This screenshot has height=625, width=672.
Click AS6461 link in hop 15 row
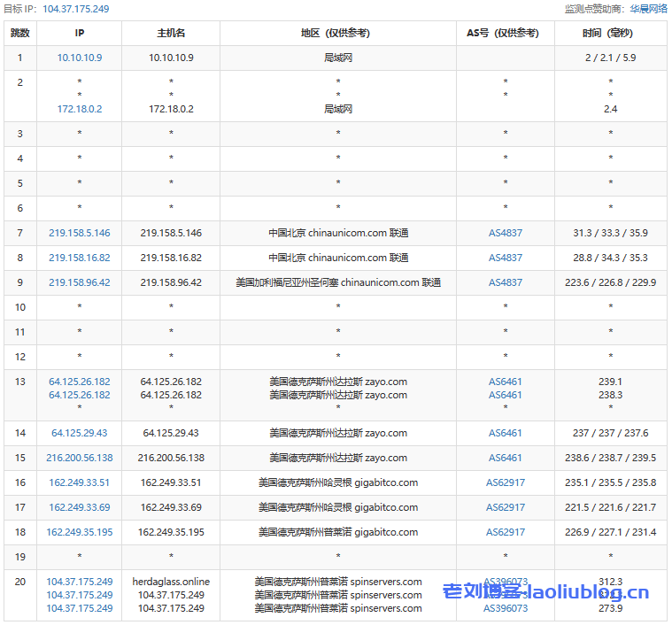tap(506, 458)
